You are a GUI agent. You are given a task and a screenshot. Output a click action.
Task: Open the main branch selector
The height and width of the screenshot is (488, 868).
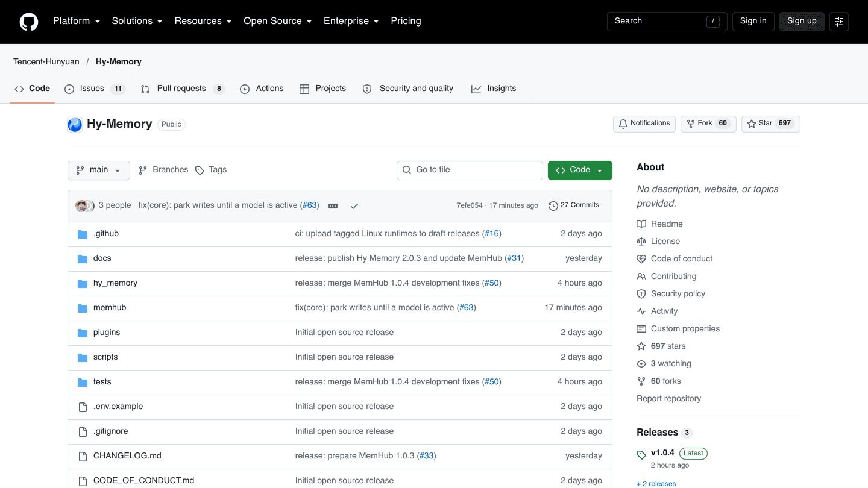[x=99, y=170]
